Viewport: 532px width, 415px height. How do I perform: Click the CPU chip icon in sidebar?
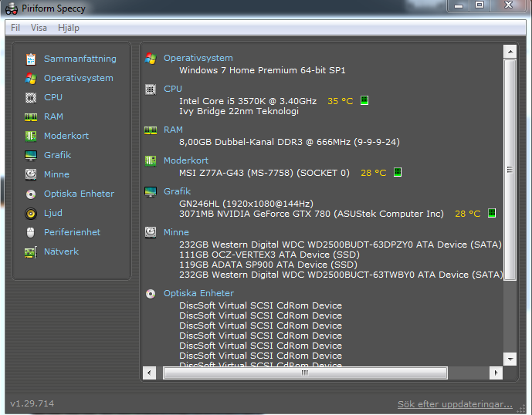[31, 98]
